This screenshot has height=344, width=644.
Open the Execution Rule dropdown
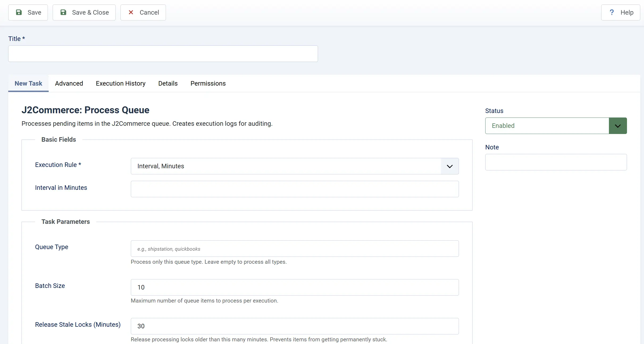coord(295,166)
